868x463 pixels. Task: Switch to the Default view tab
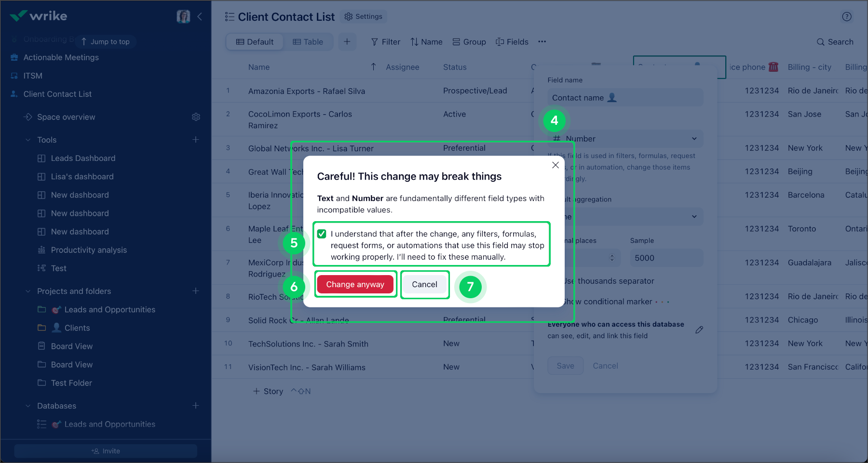[x=255, y=42]
